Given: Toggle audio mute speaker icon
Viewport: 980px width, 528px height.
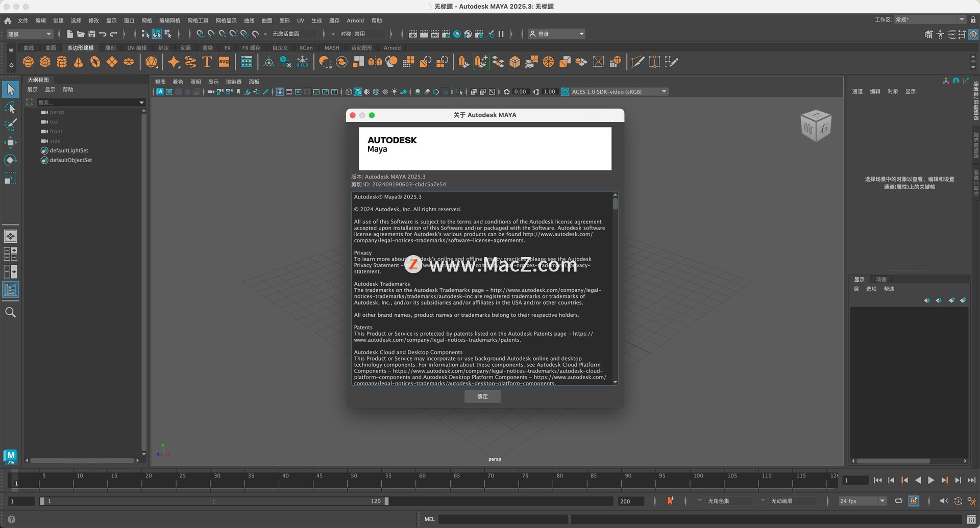Looking at the screenshot, I should [944, 501].
